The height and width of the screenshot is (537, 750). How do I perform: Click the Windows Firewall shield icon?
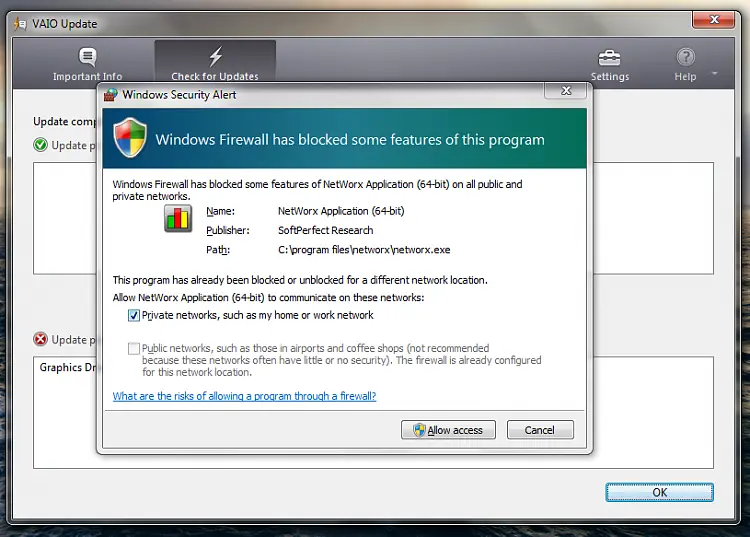(x=130, y=138)
